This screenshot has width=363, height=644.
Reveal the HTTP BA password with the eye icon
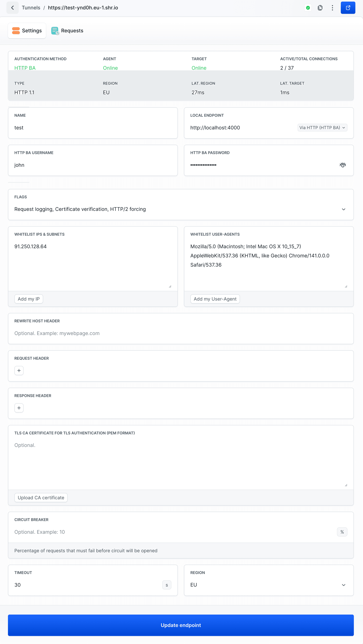pyautogui.click(x=343, y=165)
